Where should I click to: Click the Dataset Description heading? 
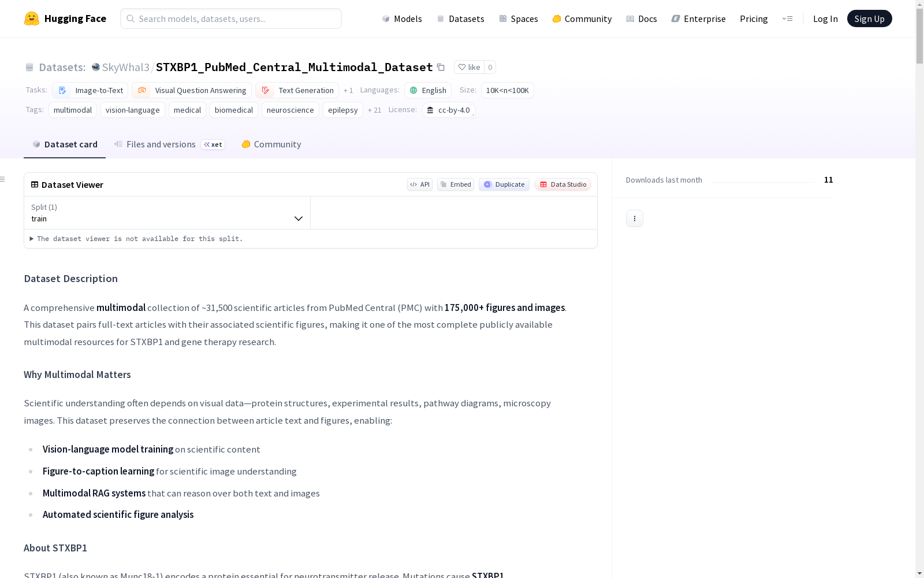pos(71,279)
